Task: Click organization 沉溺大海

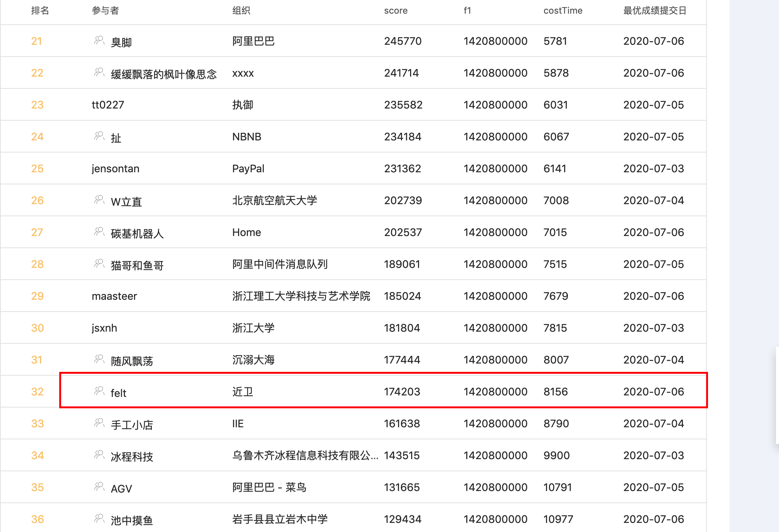Action: (254, 360)
